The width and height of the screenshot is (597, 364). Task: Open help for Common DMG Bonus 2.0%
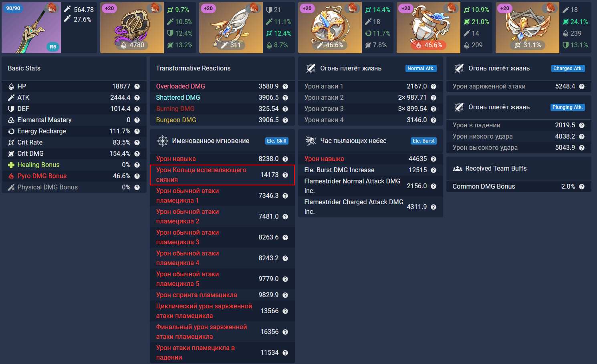coord(582,187)
